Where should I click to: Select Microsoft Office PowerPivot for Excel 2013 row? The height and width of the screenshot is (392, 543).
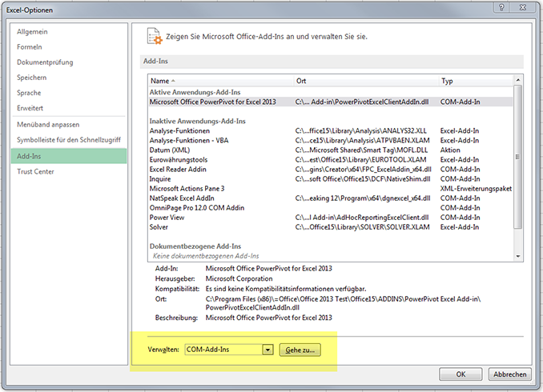(331, 102)
